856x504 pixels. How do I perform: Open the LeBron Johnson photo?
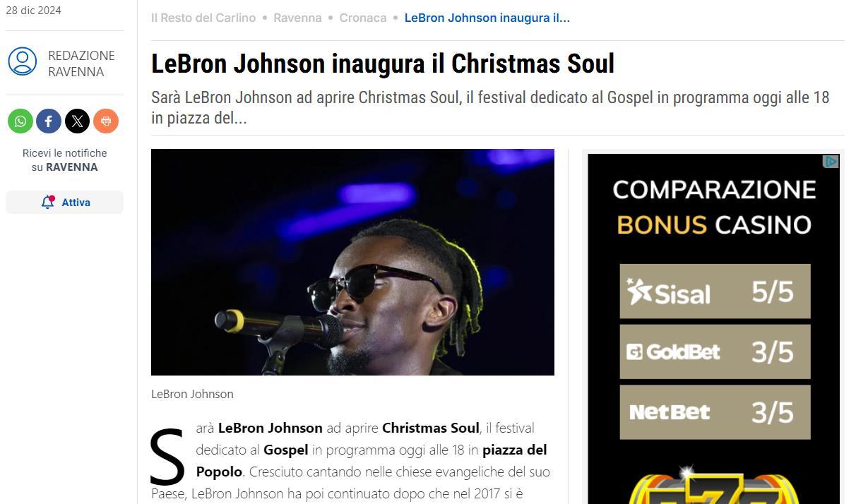pos(352,262)
